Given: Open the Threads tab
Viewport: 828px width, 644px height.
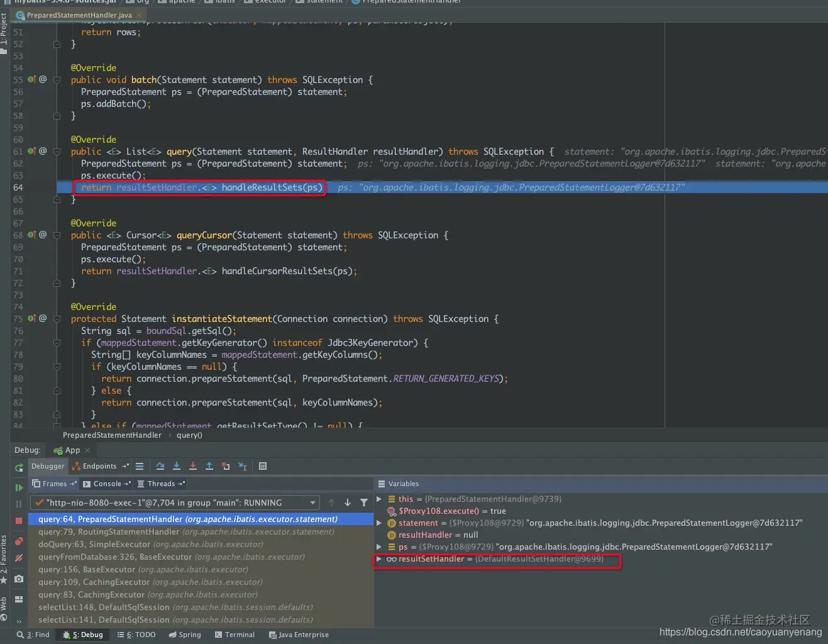Looking at the screenshot, I should [161, 484].
